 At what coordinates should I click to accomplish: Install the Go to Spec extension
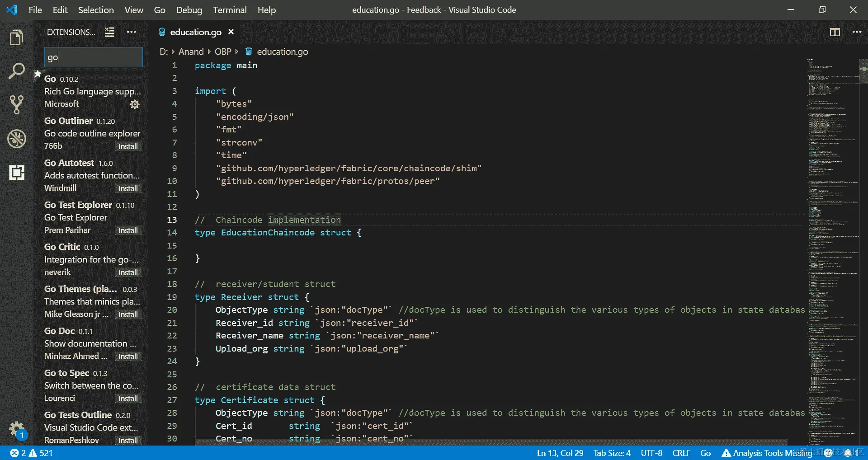(128, 399)
